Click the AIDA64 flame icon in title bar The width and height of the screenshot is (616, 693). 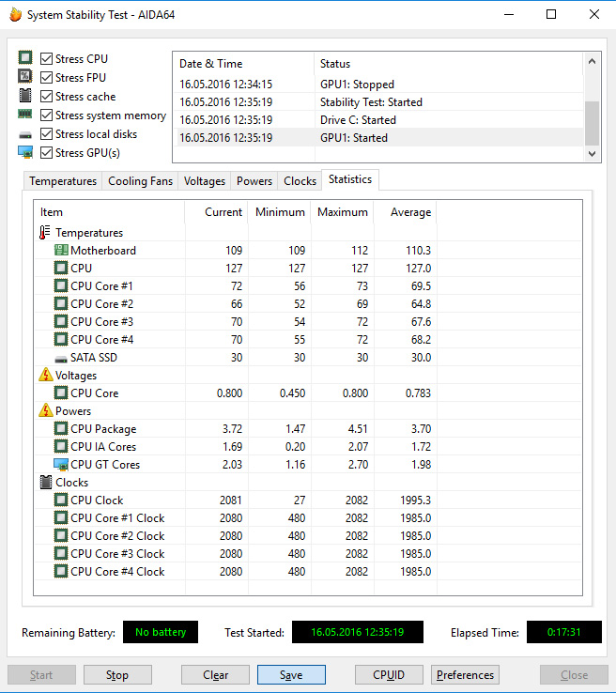[x=15, y=15]
